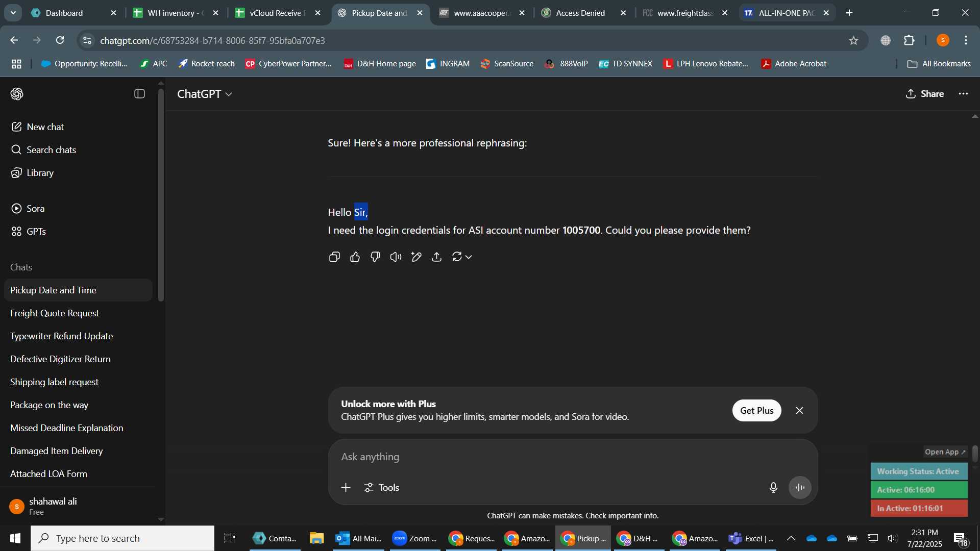Open Chrome three-dot menu
The image size is (980, 551).
[x=966, y=40]
